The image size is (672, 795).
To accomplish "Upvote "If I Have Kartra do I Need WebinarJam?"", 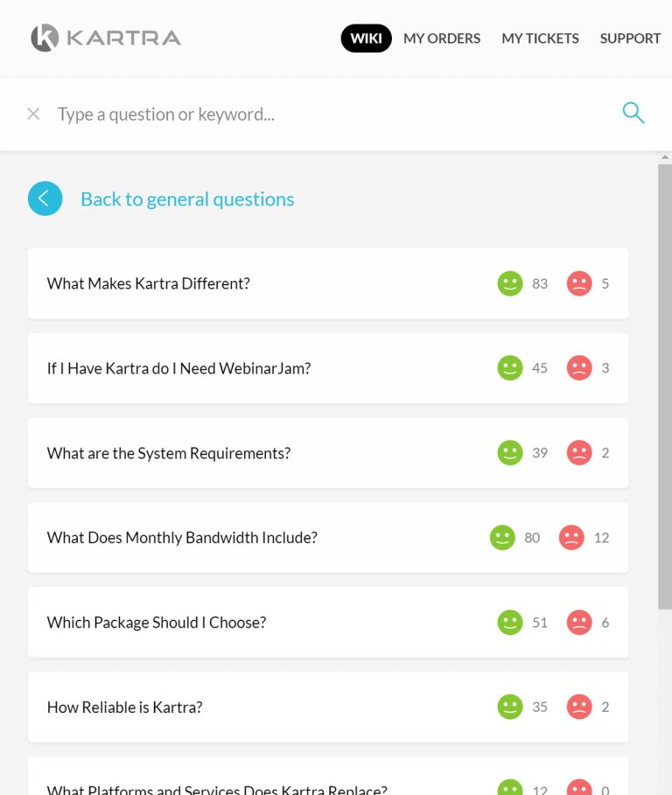I will (x=510, y=368).
